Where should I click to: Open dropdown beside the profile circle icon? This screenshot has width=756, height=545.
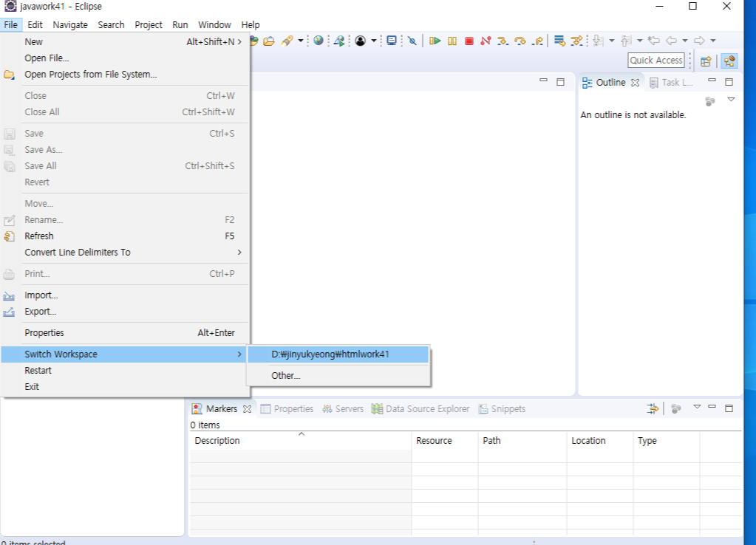coord(374,41)
